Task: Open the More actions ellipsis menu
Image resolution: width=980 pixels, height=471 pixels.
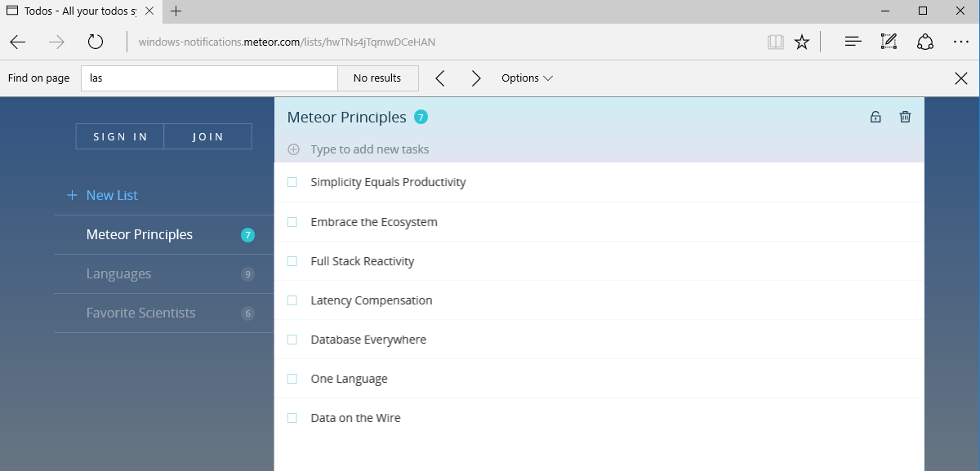Action: pos(961,42)
